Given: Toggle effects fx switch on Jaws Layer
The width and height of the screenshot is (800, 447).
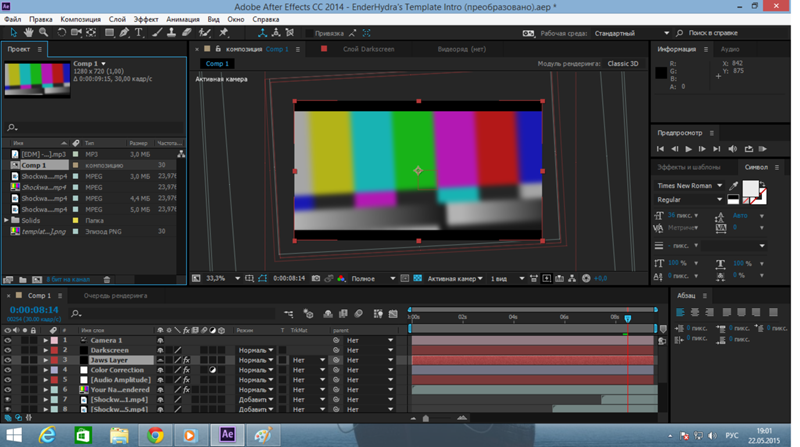Looking at the screenshot, I should (187, 360).
